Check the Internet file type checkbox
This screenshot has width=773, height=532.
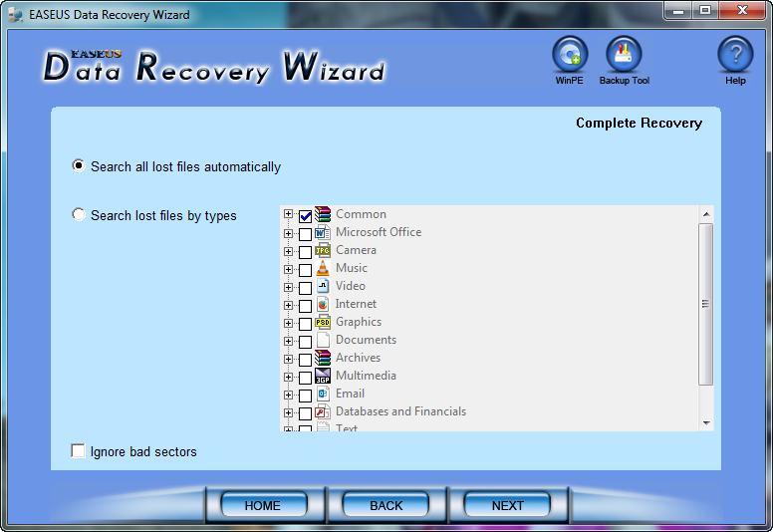[x=305, y=306]
